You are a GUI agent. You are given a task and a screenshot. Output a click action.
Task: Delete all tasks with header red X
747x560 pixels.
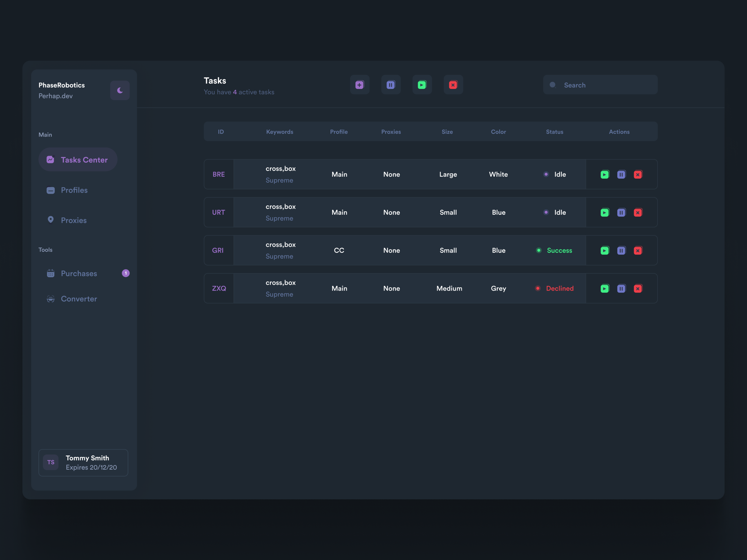point(453,85)
